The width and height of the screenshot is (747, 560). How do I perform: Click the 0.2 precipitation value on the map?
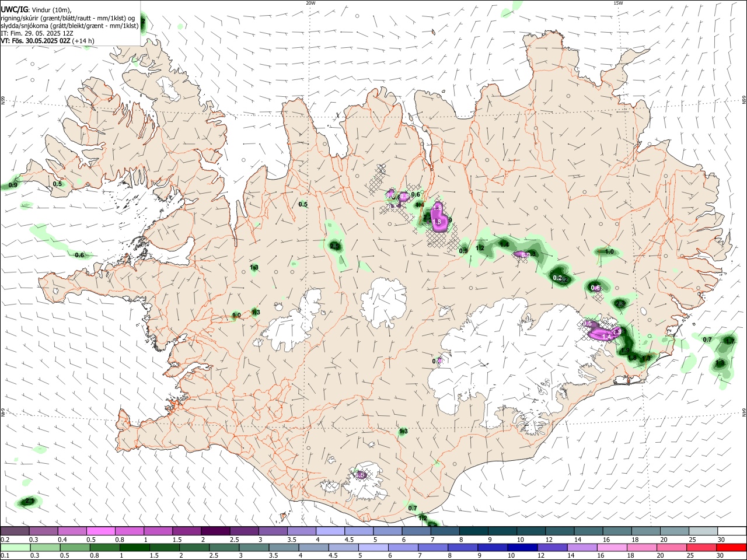[557, 278]
